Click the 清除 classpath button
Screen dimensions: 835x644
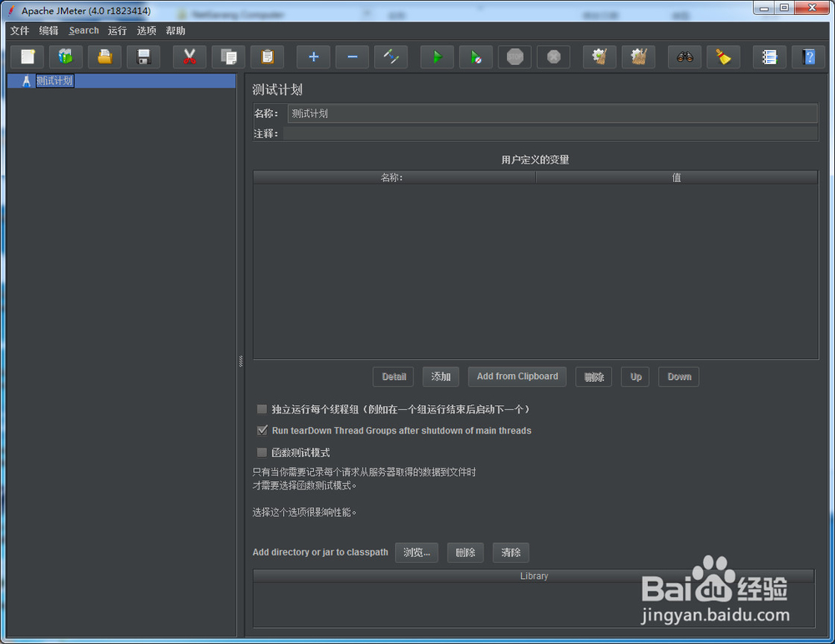(x=511, y=552)
